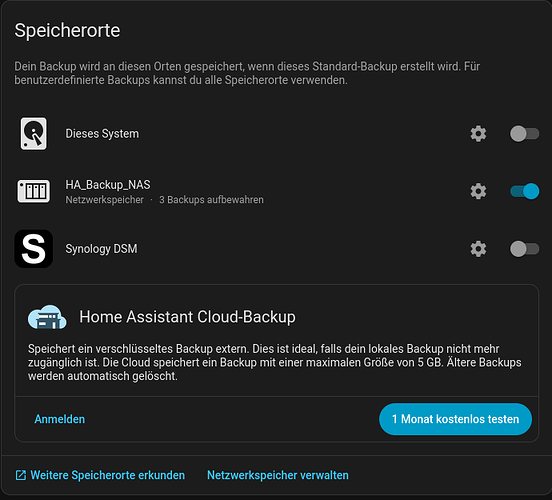Image resolution: width=552 pixels, height=500 pixels.
Task: Select the Dieses System label
Action: click(102, 134)
